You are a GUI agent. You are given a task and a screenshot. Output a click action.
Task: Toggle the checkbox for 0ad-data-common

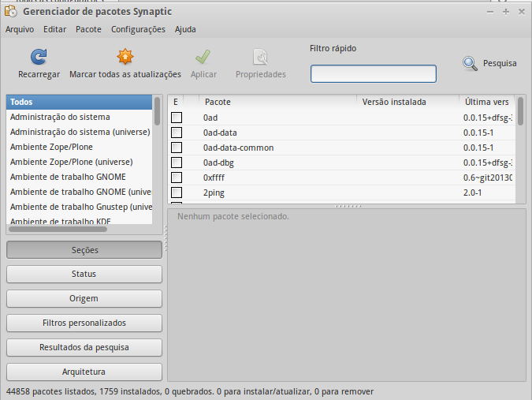tap(177, 148)
